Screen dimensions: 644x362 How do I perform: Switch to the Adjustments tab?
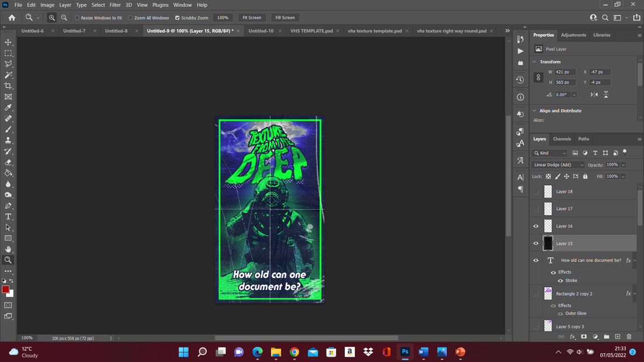573,35
